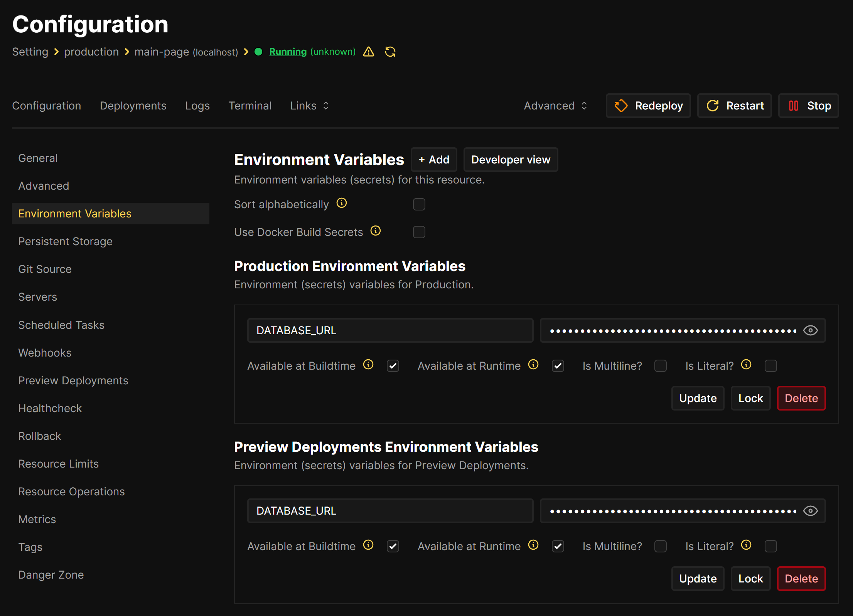Viewport: 853px width, 616px height.
Task: Switch to the Deployments tab
Action: point(133,106)
